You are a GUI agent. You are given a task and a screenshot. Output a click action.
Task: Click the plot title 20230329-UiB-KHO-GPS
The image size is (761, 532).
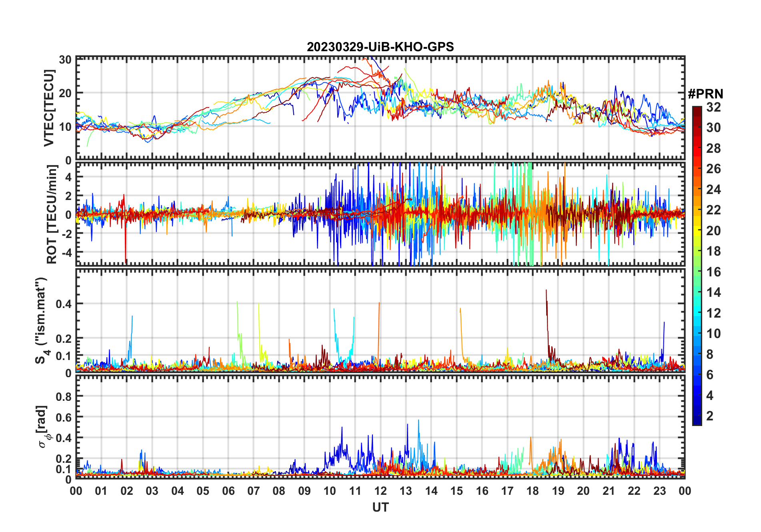pos(380,47)
